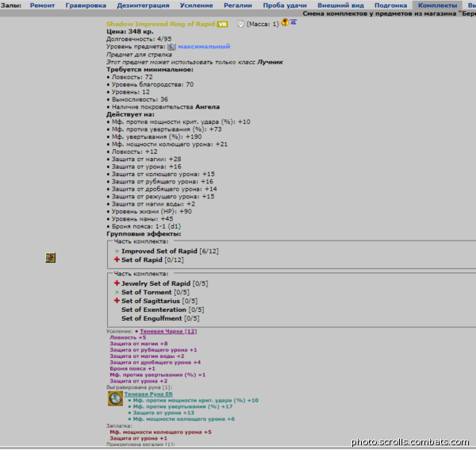
Task: Click the Групповые эффекты heading
Action: click(x=144, y=234)
